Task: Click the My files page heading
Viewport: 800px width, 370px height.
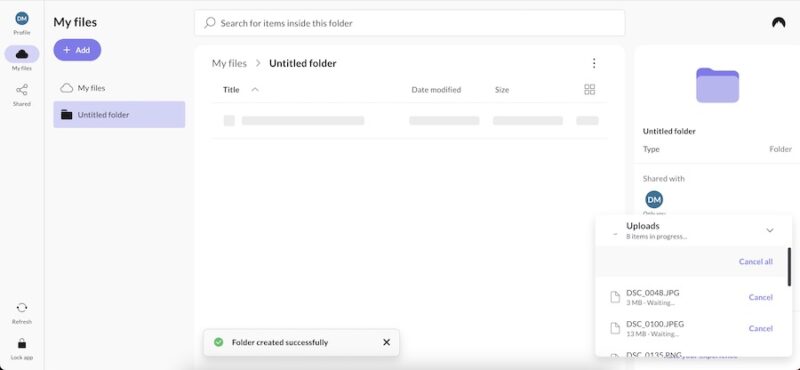Action: click(75, 22)
